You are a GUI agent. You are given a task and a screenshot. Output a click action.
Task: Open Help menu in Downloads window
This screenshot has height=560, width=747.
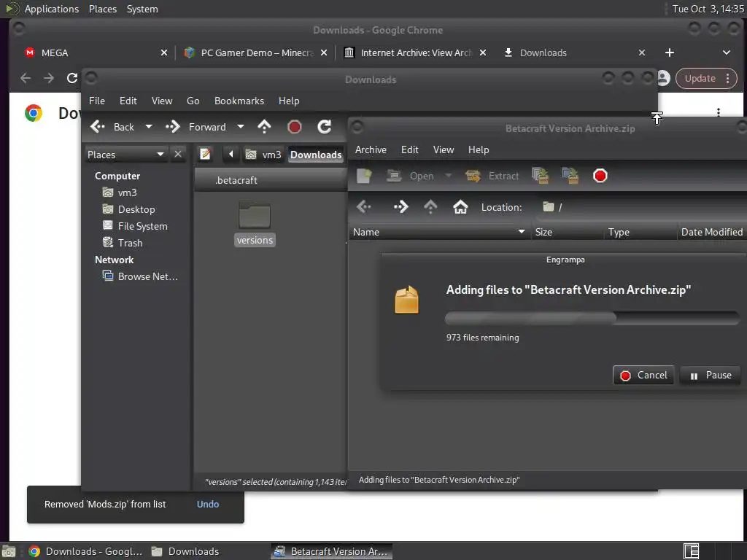pos(289,101)
